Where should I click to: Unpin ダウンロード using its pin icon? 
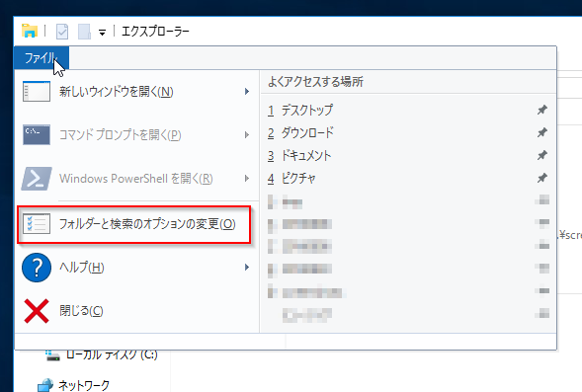pos(542,132)
